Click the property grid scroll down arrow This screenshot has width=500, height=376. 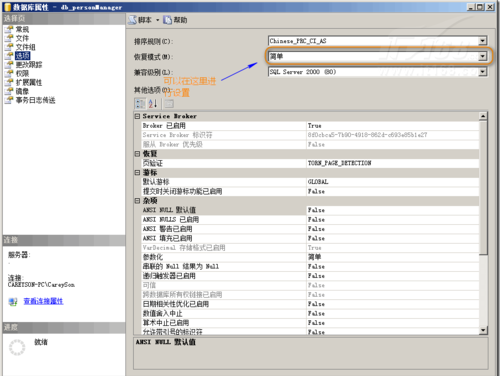tap(483, 330)
